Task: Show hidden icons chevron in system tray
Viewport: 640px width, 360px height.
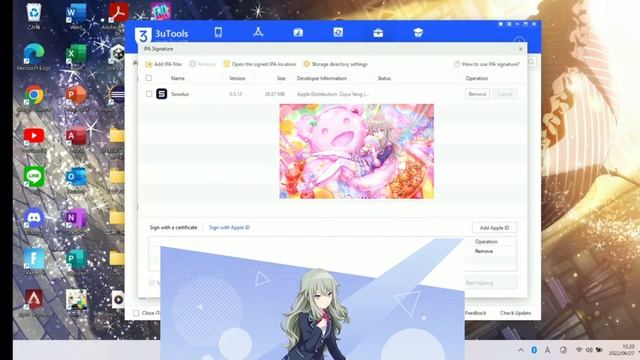Action: click(x=521, y=350)
